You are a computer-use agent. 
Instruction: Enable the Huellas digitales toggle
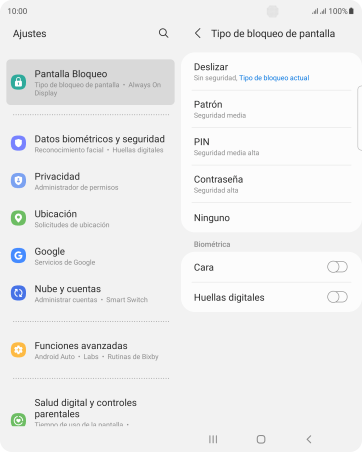pyautogui.click(x=337, y=297)
